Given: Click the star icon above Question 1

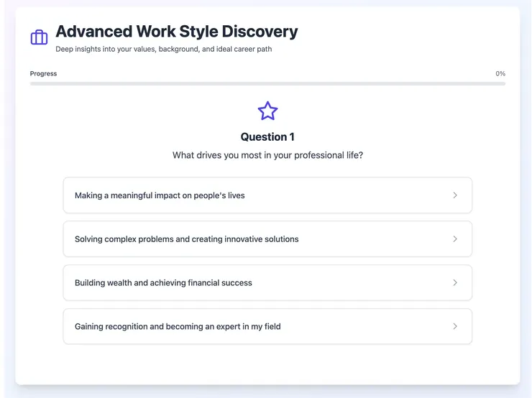Looking at the screenshot, I should click(267, 111).
